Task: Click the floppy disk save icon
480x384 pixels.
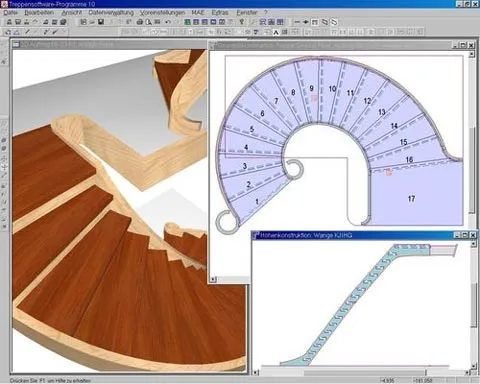Action: 101,22
